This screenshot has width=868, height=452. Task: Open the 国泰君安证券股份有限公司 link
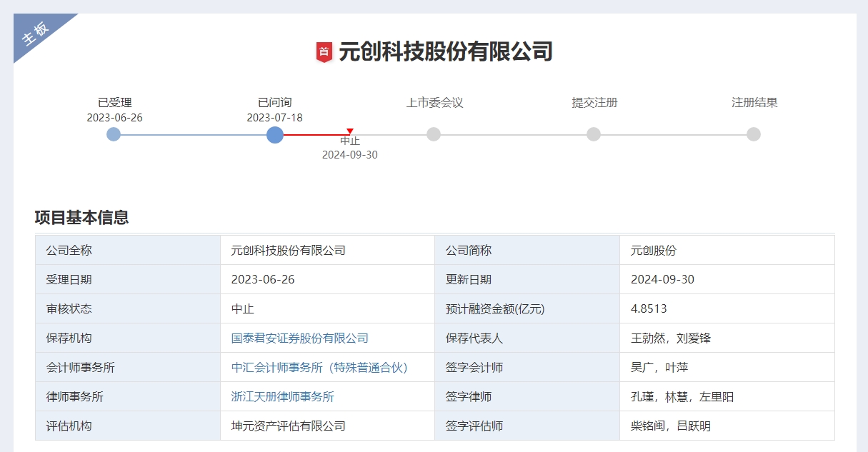coord(300,338)
